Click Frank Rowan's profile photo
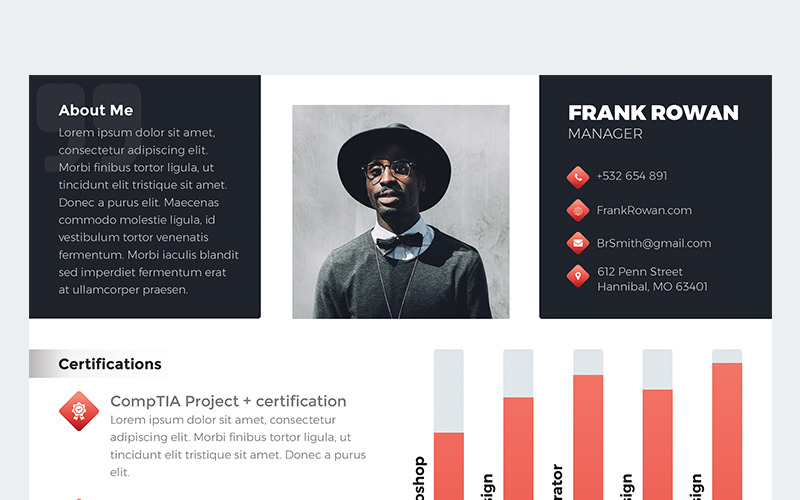Screen dimensions: 800x500 (x=400, y=212)
